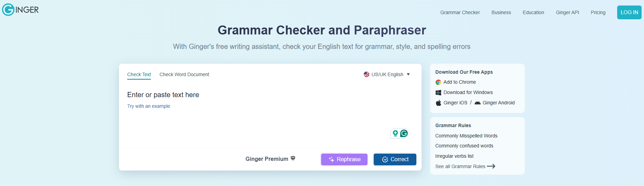Click the Chrome icon beside Add to Chrome
The image size is (644, 186).
[438, 82]
